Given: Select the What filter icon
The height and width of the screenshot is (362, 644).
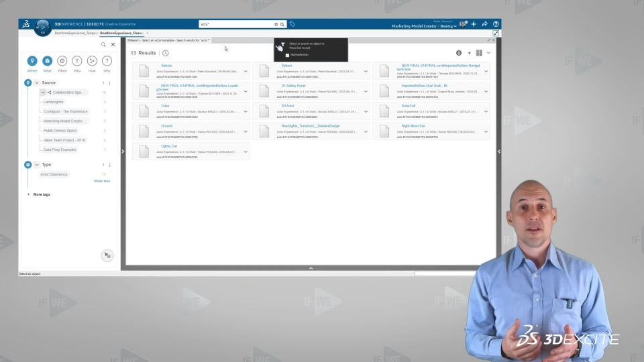Looking at the screenshot, I should click(x=47, y=61).
